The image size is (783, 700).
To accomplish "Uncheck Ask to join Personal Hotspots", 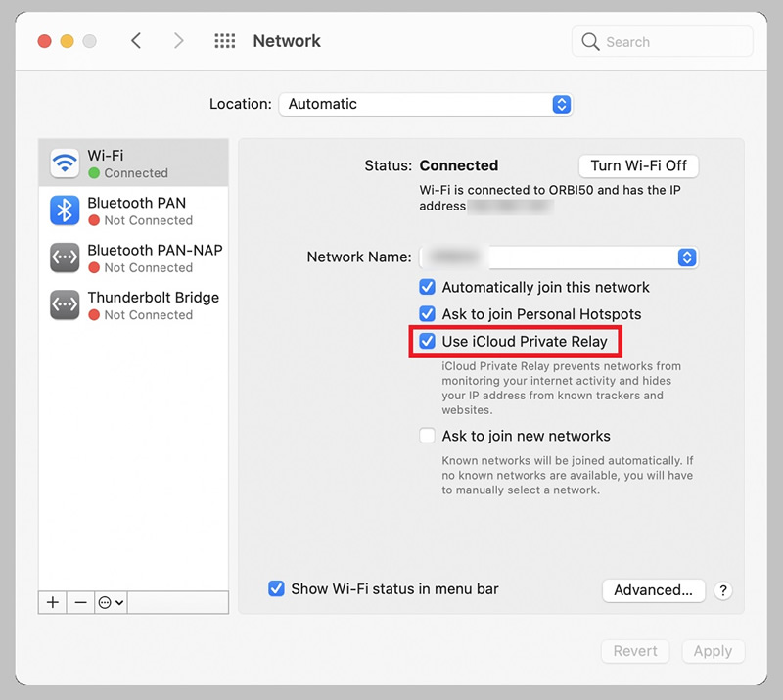I will (427, 313).
